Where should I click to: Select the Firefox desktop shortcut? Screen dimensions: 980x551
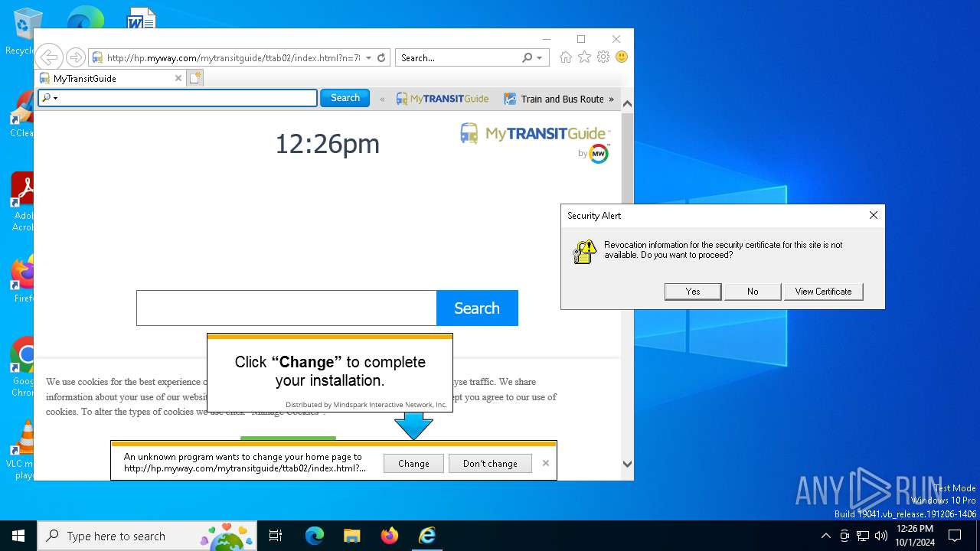[x=22, y=279]
